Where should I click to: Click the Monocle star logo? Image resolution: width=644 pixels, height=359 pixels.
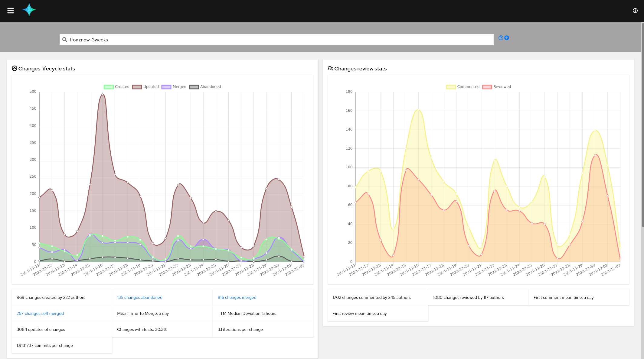tap(29, 10)
